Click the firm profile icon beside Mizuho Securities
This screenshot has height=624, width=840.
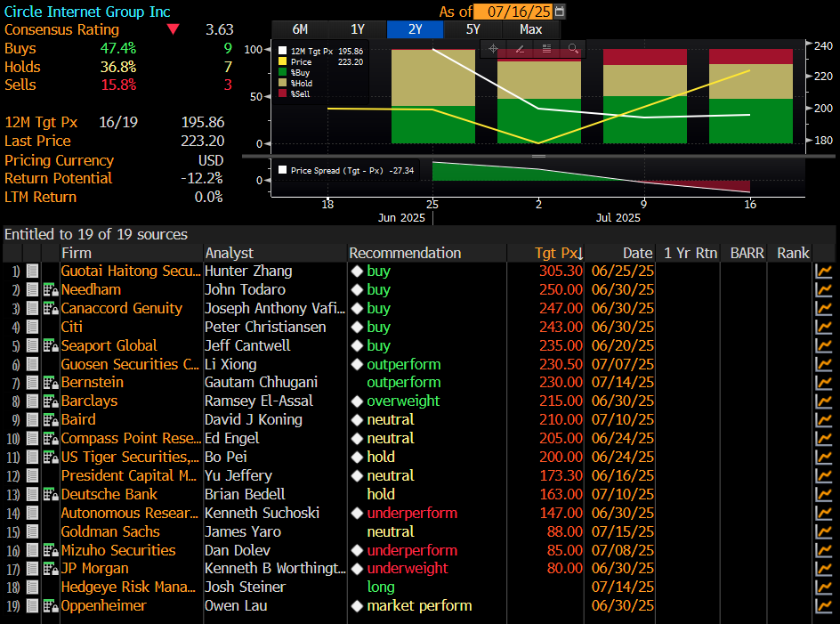[51, 550]
